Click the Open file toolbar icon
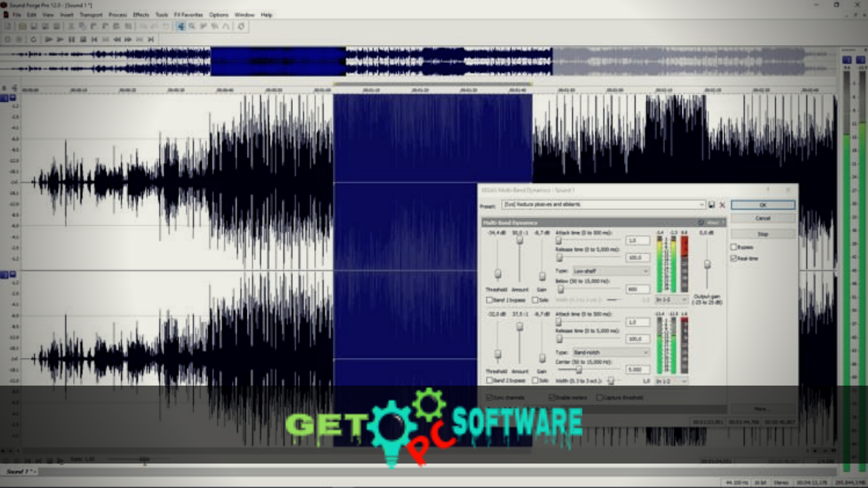The height and width of the screenshot is (488, 868). (x=22, y=26)
